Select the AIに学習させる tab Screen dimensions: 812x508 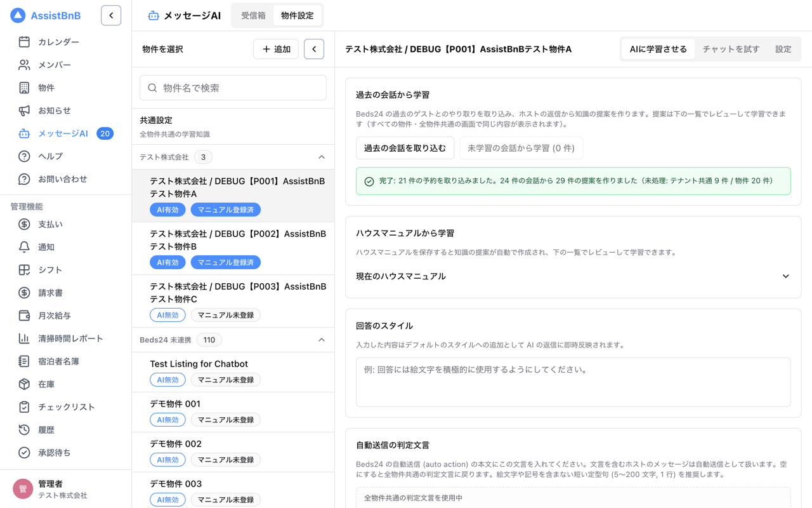pyautogui.click(x=658, y=49)
